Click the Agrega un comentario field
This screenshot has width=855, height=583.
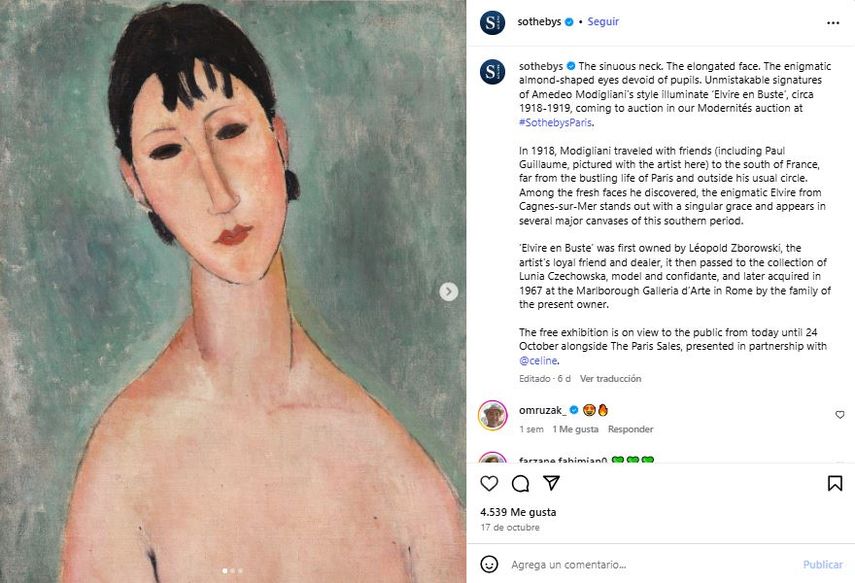click(x=570, y=565)
